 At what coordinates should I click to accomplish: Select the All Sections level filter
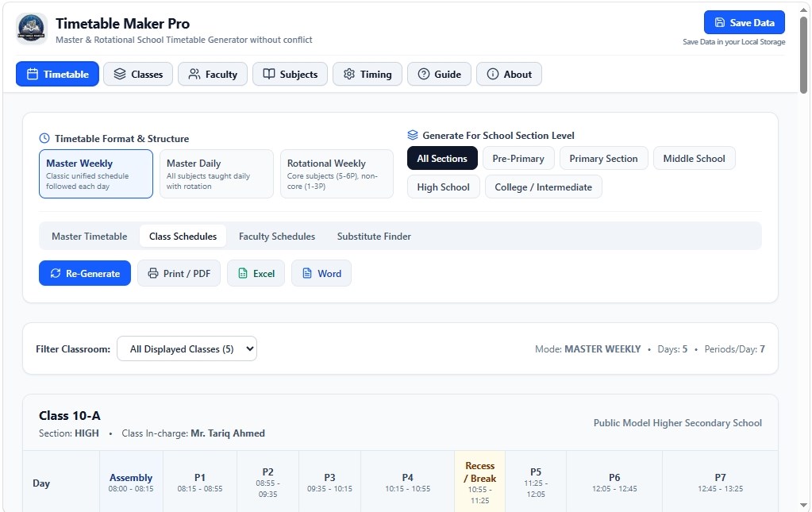point(442,159)
